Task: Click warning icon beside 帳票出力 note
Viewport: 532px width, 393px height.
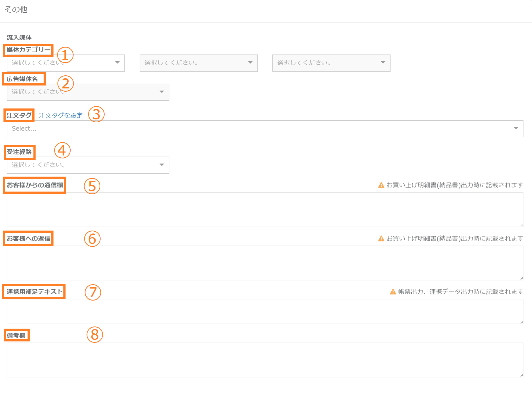Action: coord(393,292)
